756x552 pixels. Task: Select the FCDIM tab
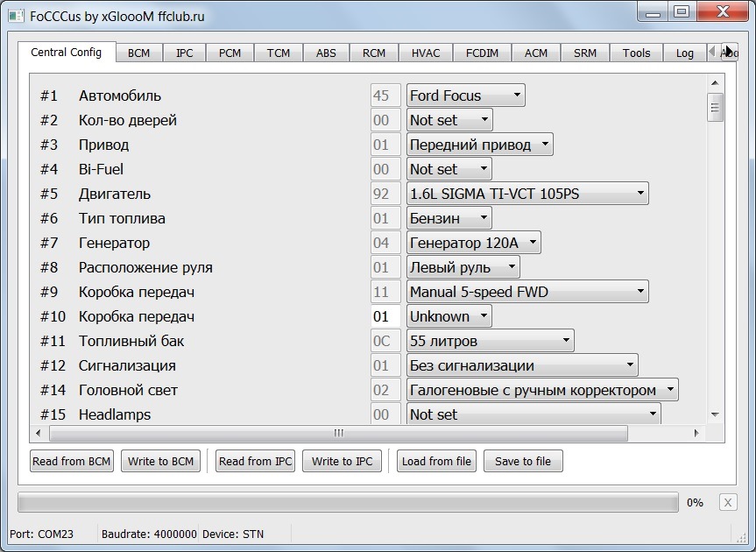[482, 53]
